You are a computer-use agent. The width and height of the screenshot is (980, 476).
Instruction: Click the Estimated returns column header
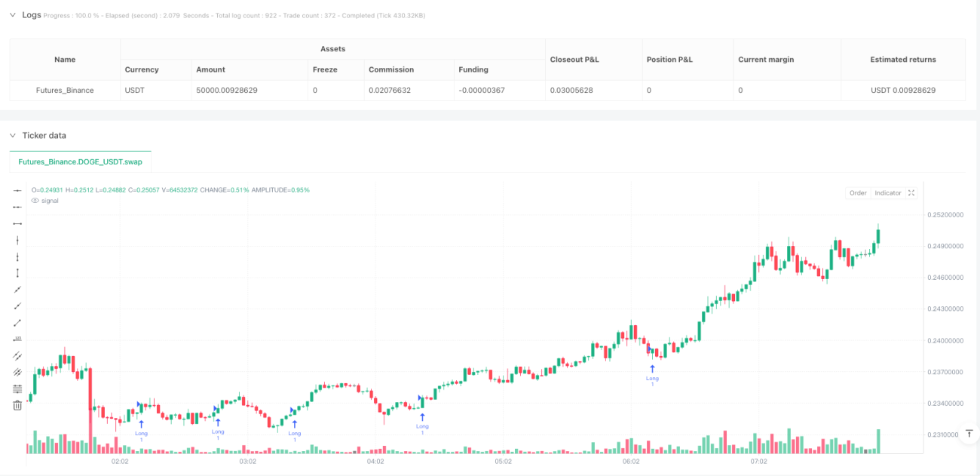(x=902, y=60)
